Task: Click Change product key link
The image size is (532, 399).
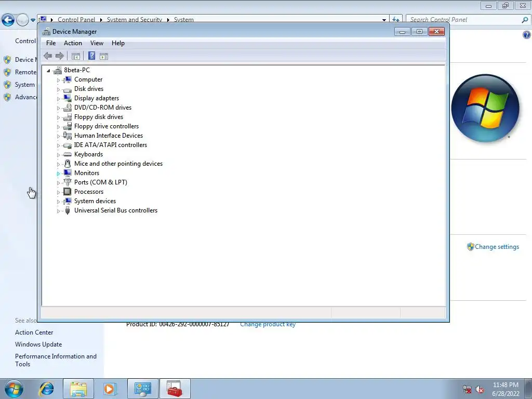Action: point(268,324)
